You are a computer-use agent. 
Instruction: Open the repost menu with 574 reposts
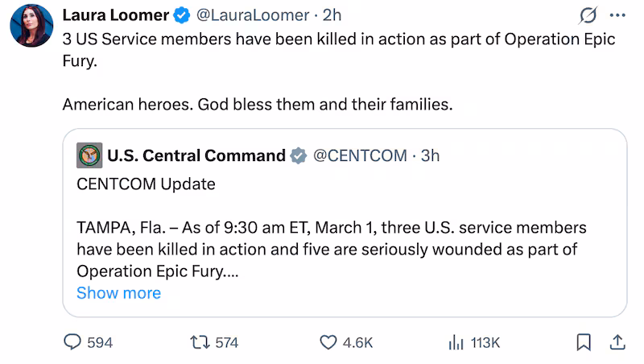tap(197, 342)
